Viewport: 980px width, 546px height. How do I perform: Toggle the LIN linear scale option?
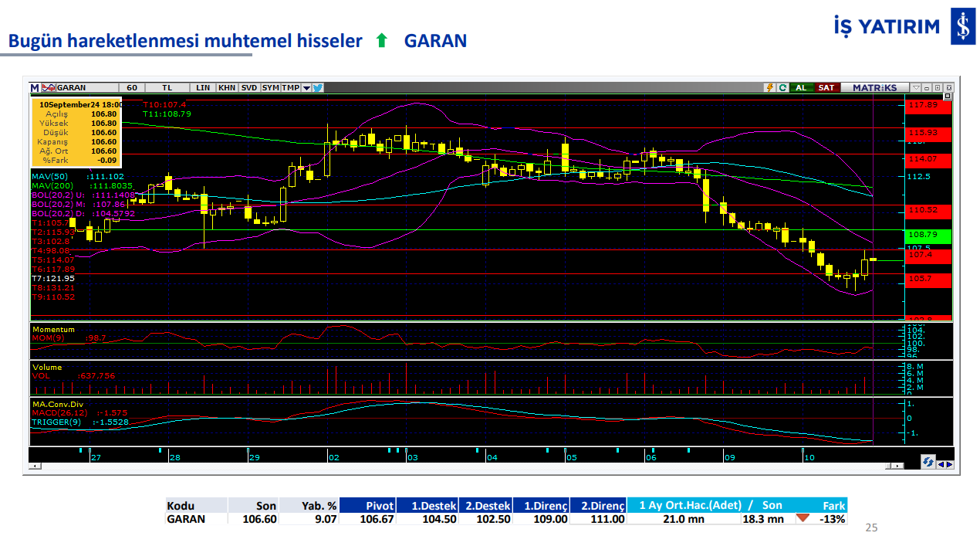coord(203,88)
